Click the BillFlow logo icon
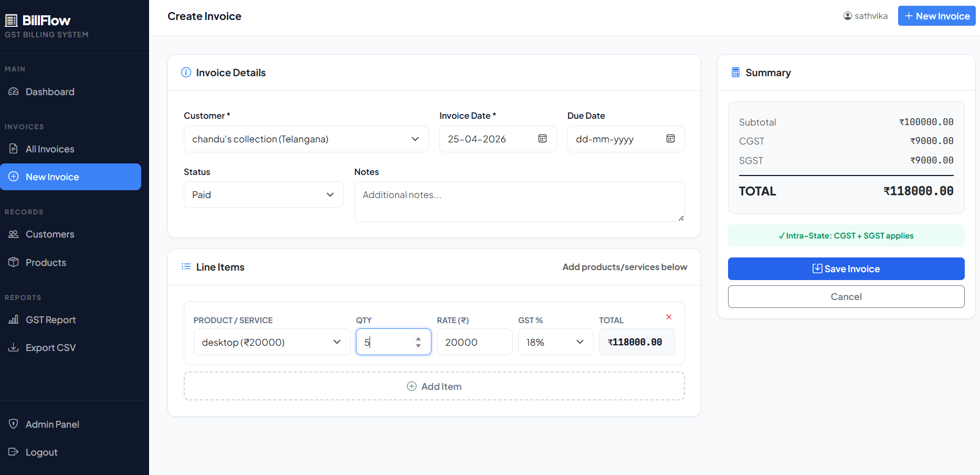Image resolution: width=980 pixels, height=475 pixels. coord(11,20)
